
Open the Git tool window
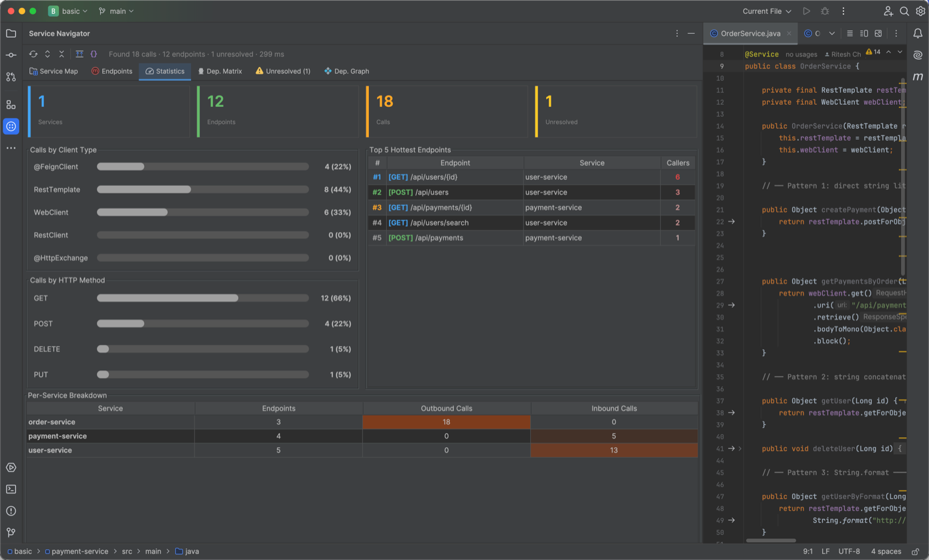point(11,532)
